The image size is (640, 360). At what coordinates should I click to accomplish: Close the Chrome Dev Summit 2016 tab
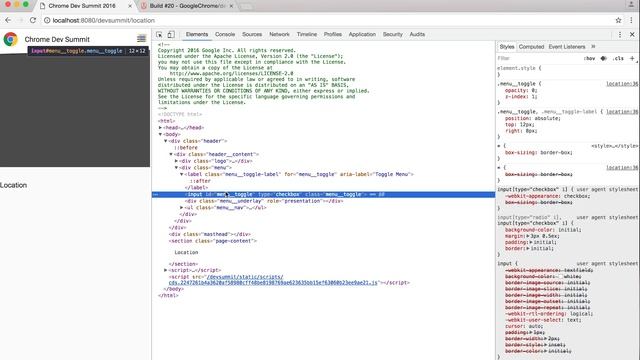click(130, 6)
